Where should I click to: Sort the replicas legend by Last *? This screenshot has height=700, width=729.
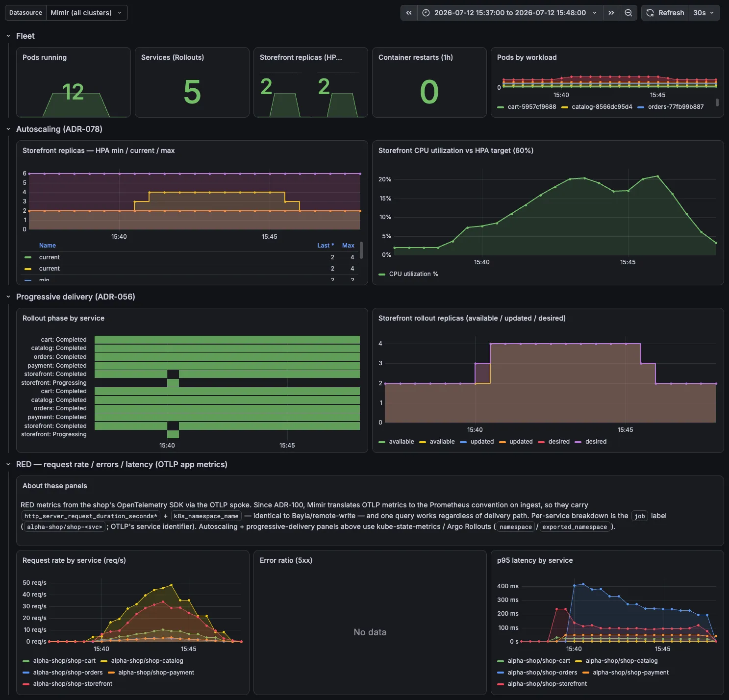(326, 246)
